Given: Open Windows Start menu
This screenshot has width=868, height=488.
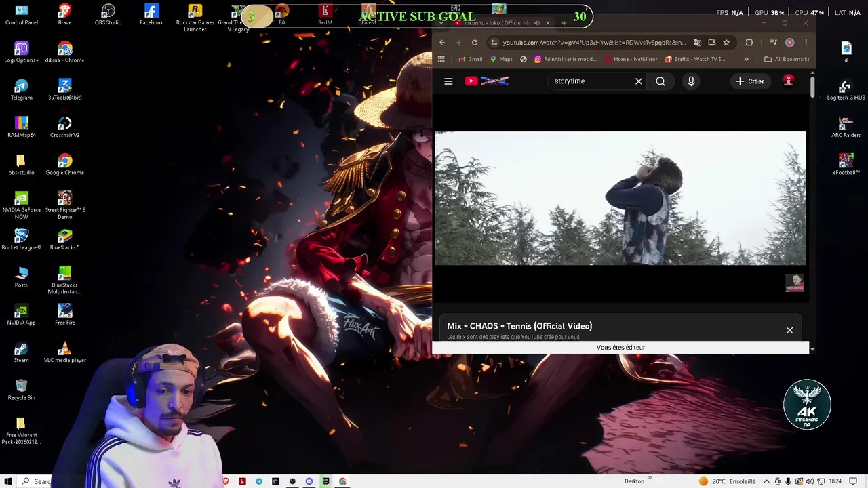Looking at the screenshot, I should click(7, 481).
